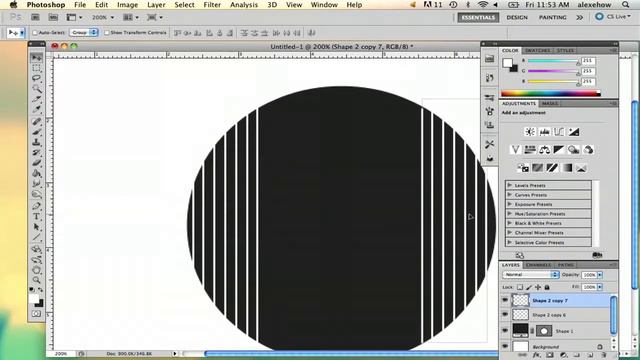
Task: Hide the Shape 2 copy 7 layer
Action: (505, 300)
